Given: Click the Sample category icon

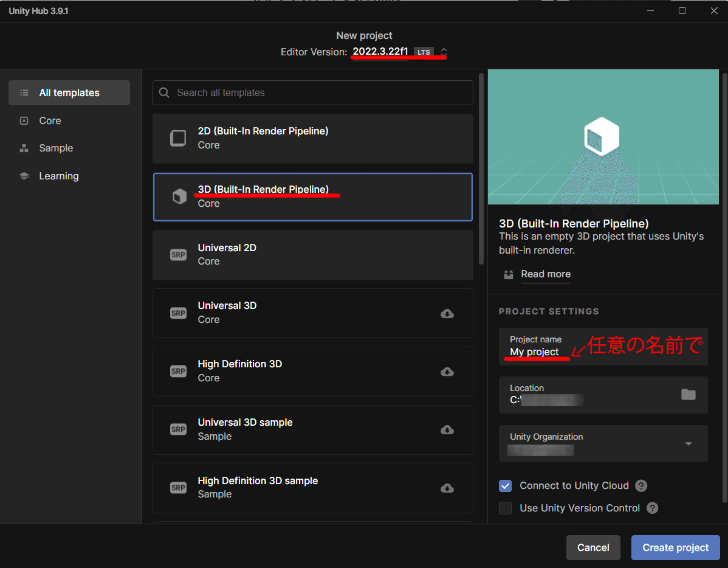Looking at the screenshot, I should point(24,148).
